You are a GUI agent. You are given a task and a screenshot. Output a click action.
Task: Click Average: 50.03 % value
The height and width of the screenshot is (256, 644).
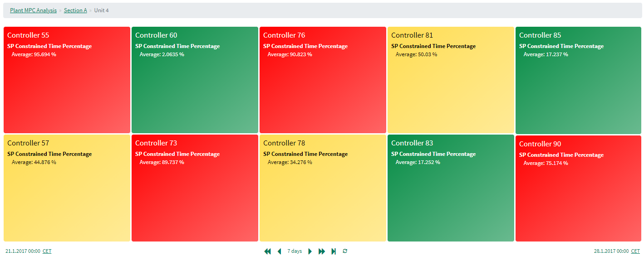[x=417, y=54]
